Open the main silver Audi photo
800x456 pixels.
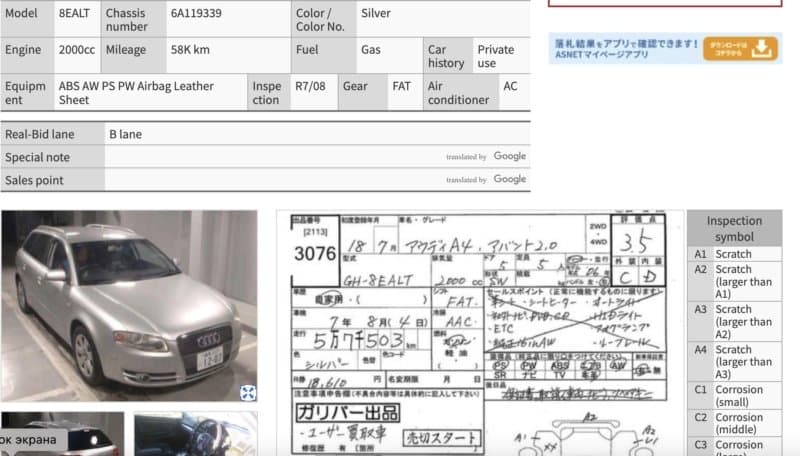[129, 306]
